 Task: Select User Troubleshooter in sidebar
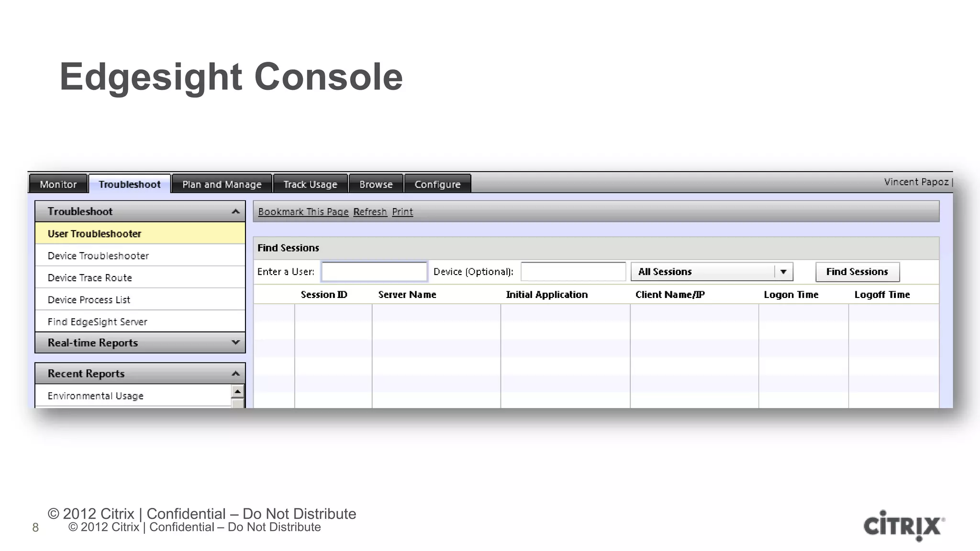pos(140,233)
